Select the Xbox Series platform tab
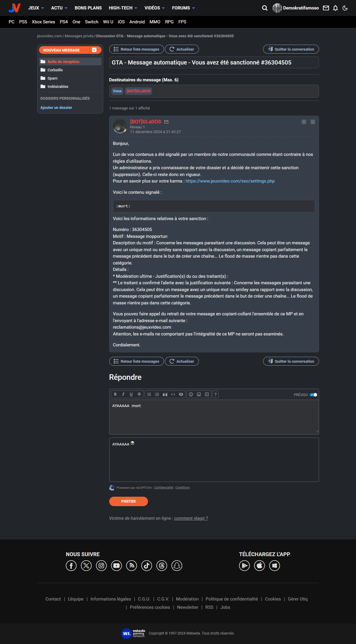356x644 pixels. click(x=44, y=22)
